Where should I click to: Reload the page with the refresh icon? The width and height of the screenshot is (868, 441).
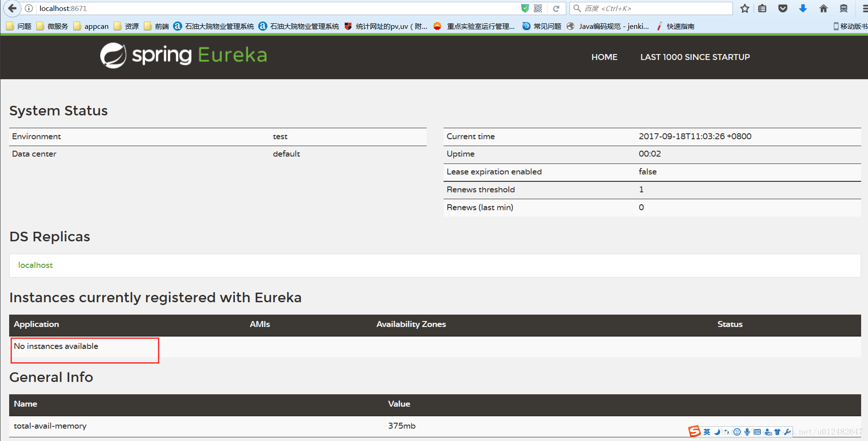[x=556, y=8]
